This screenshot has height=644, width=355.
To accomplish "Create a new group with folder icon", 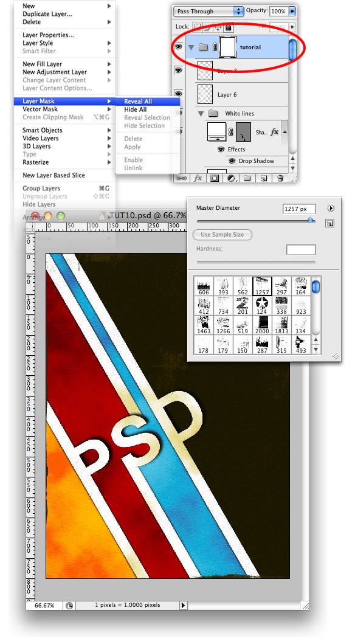I will point(247,178).
